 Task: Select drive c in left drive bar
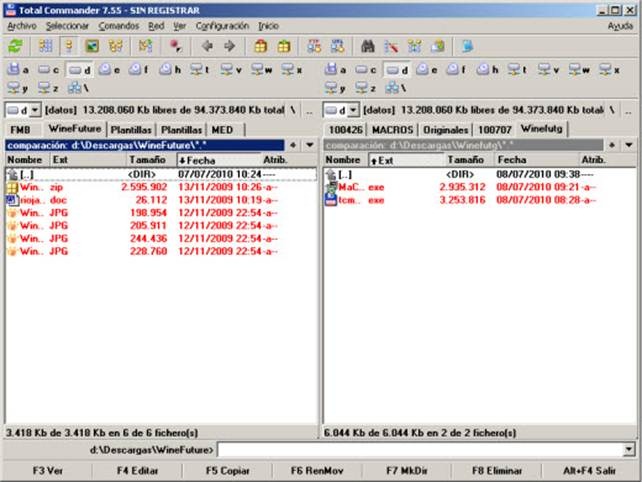pyautogui.click(x=48, y=70)
